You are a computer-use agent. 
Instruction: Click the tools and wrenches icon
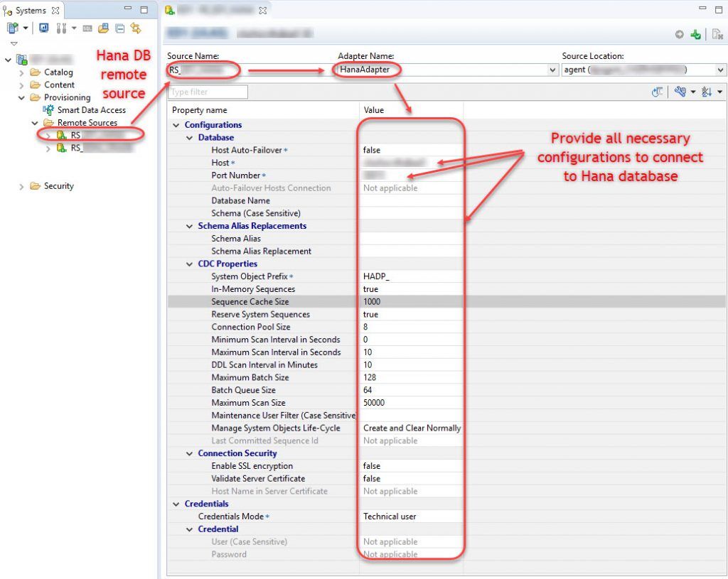pyautogui.click(x=61, y=28)
